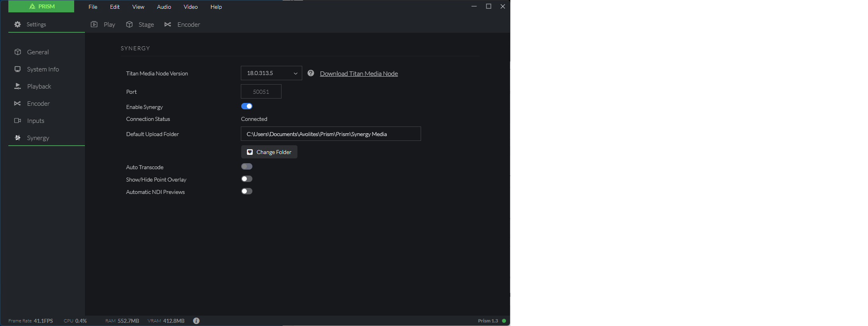Click the Titan Media Node Version label
This screenshot has height=326, width=868.
[x=157, y=73]
